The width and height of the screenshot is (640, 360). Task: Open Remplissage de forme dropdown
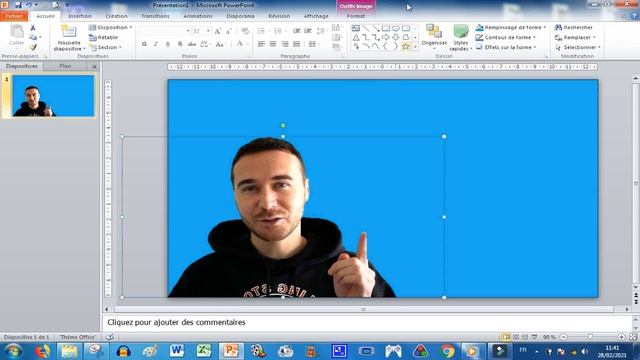[x=511, y=27]
